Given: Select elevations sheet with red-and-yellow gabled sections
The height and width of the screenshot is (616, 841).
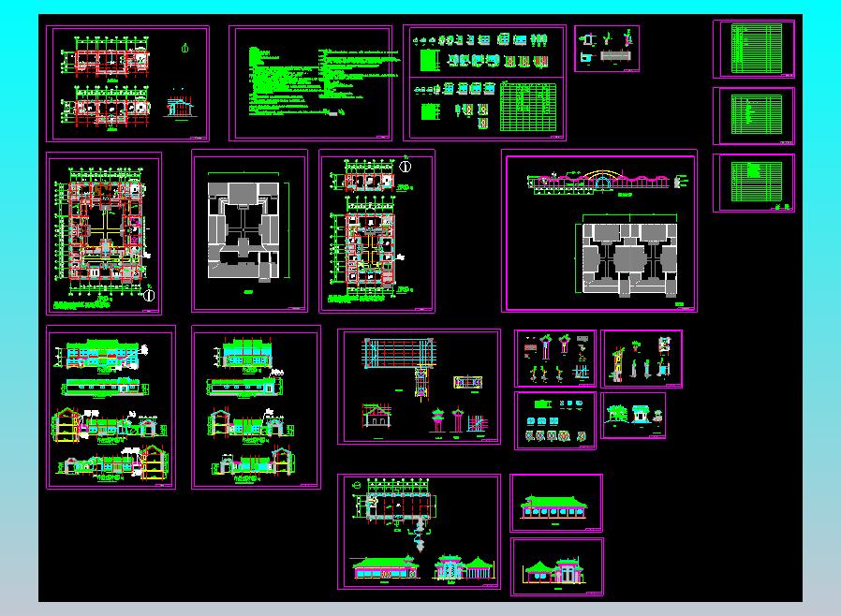Looking at the screenshot, I should [111, 407].
